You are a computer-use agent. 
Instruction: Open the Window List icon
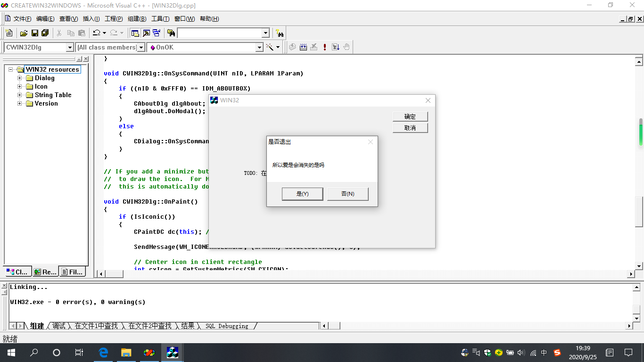(157, 33)
